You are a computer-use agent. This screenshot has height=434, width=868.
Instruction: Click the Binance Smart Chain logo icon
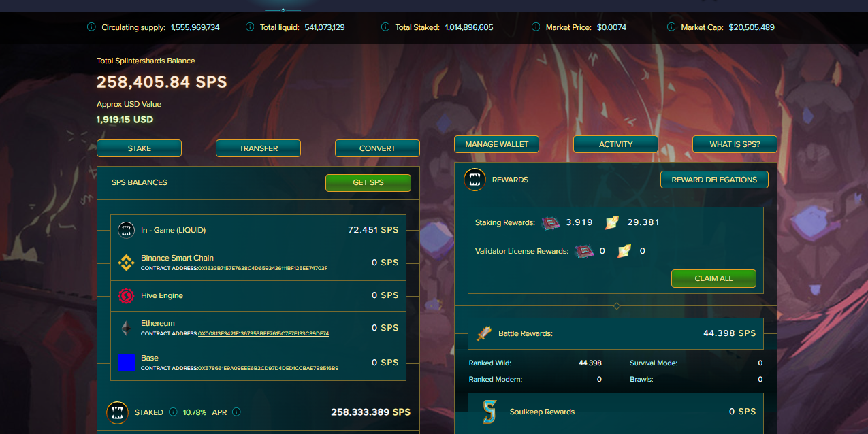126,263
